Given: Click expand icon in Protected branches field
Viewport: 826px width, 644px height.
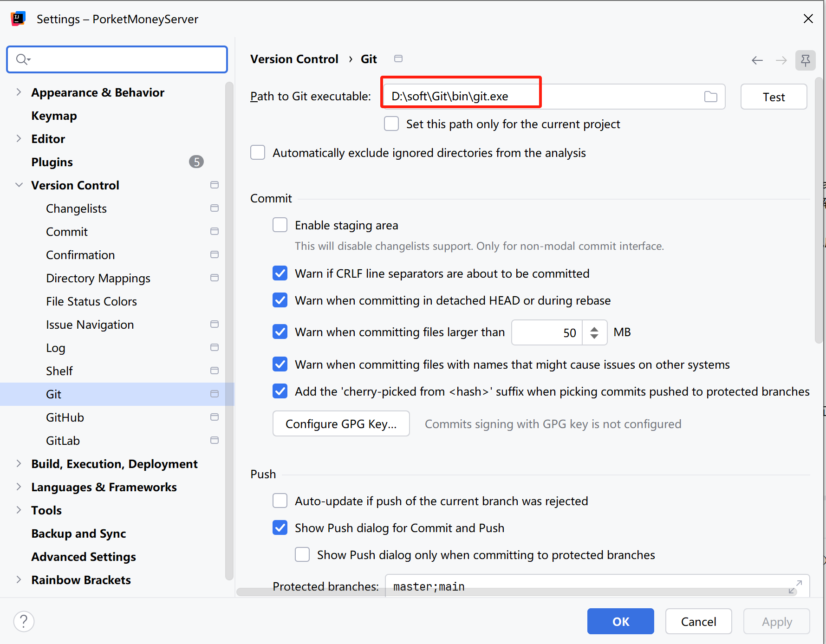Looking at the screenshot, I should coord(795,586).
